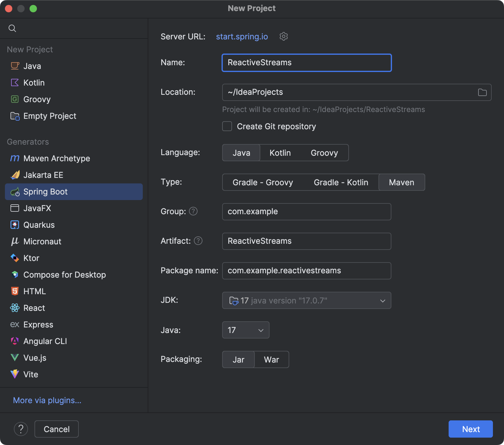Click the Compose for Desktop icon

coord(15,275)
